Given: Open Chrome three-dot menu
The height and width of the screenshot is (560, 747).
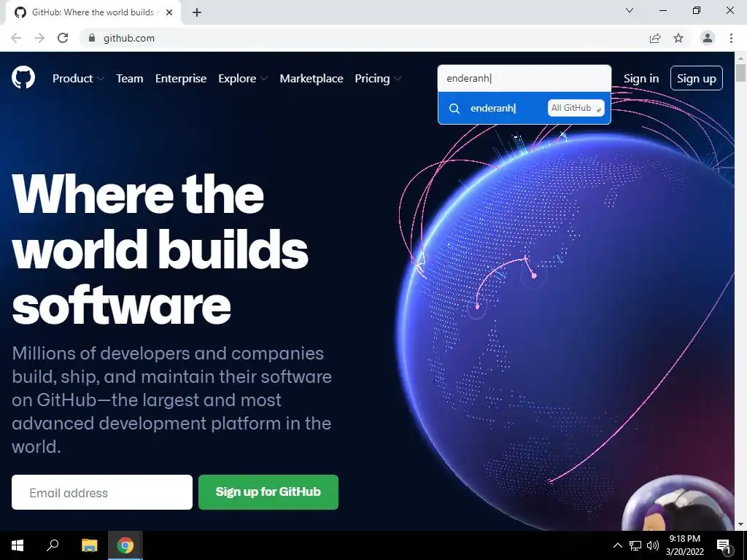Looking at the screenshot, I should coord(731,38).
